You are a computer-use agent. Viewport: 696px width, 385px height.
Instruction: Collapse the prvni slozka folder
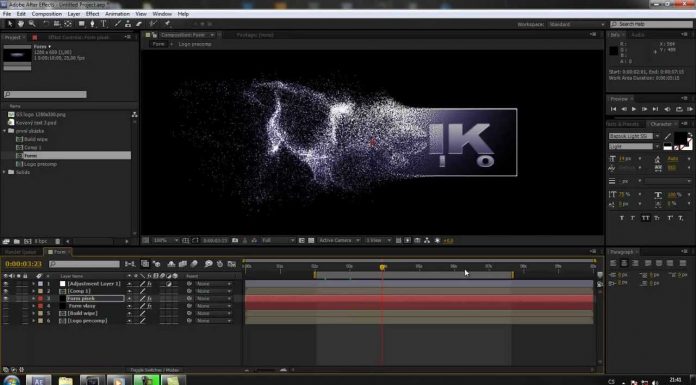pyautogui.click(x=5, y=131)
